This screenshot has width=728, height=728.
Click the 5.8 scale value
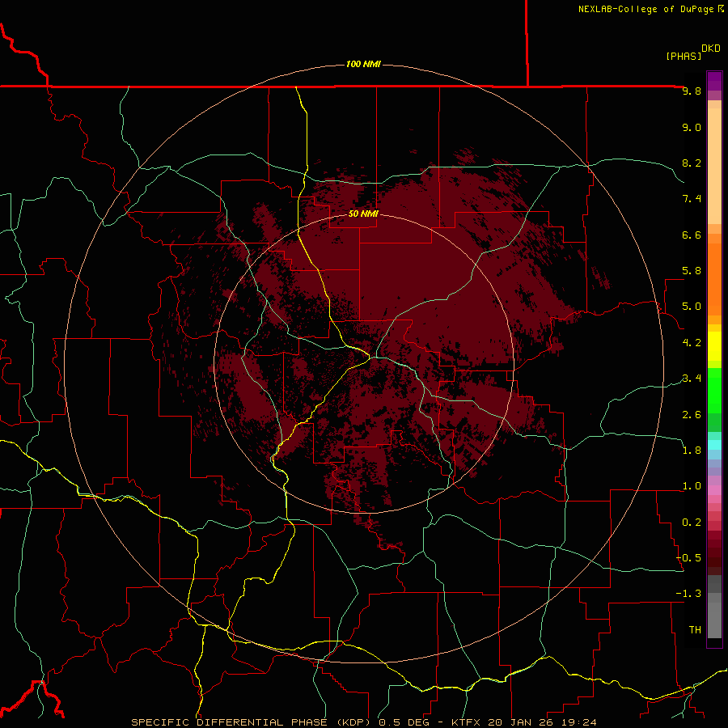pos(692,271)
